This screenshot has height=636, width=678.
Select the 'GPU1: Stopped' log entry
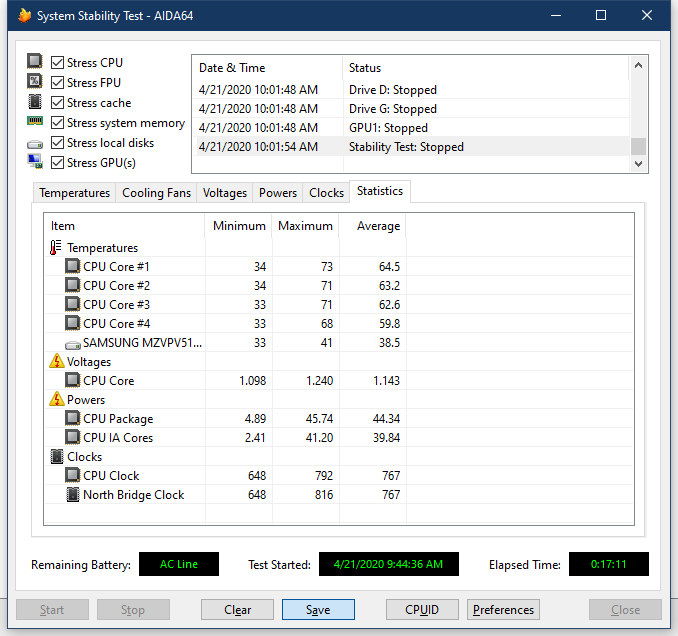[x=411, y=128]
